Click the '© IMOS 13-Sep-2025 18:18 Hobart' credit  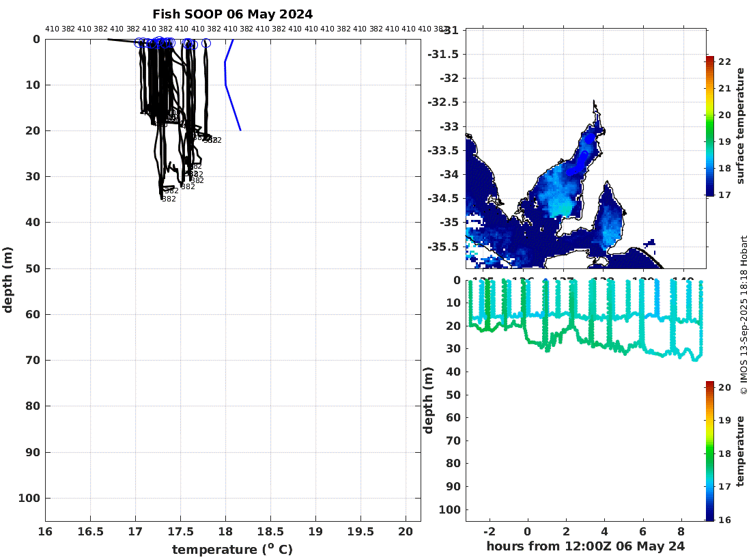(x=743, y=316)
